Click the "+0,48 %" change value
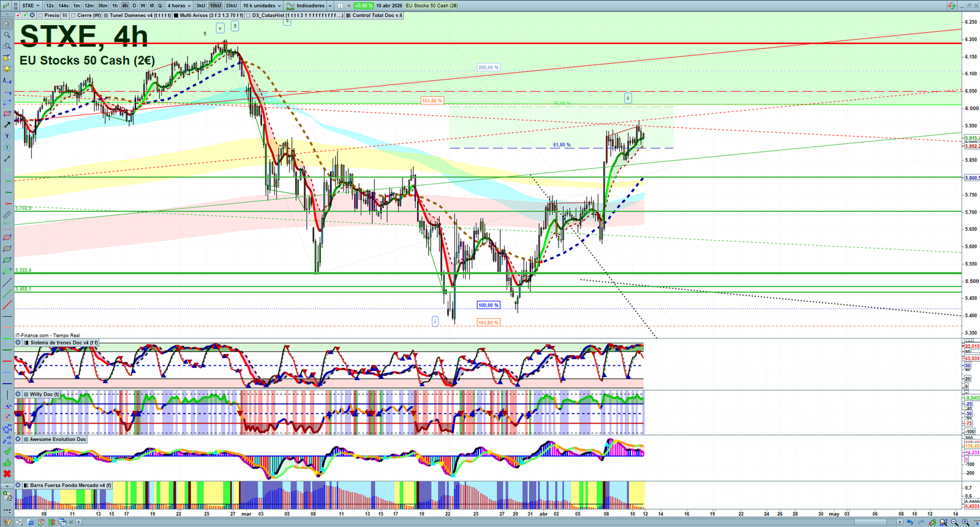The width and height of the screenshot is (980, 527). [363, 6]
